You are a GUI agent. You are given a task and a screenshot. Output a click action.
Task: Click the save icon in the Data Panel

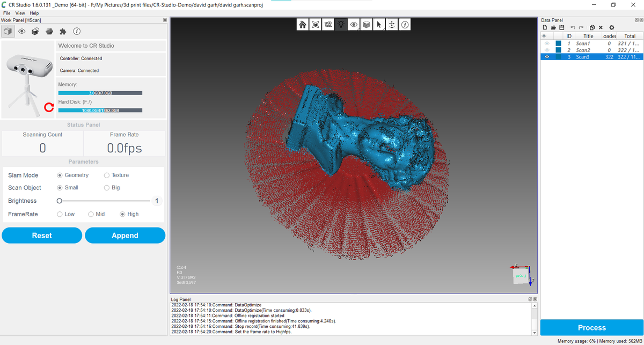[x=561, y=27]
